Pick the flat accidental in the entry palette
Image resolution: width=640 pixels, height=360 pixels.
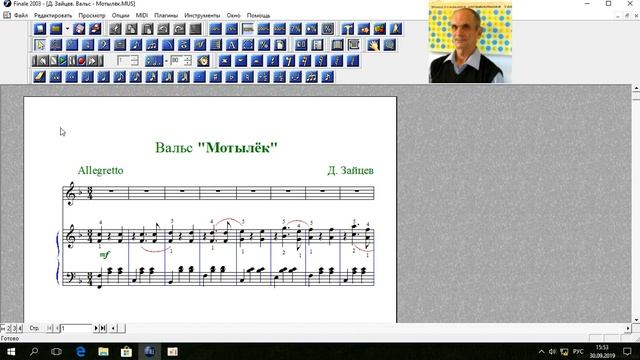[x=231, y=76]
